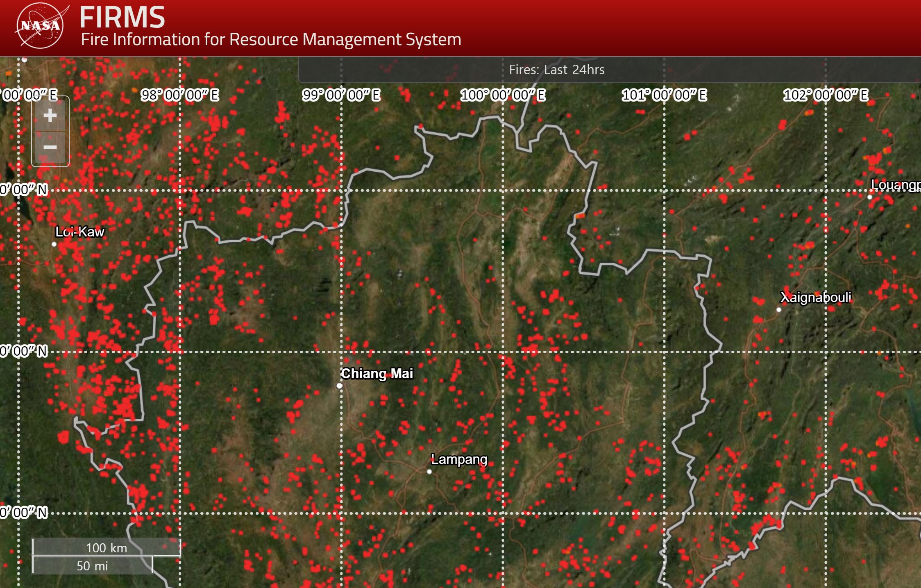
Task: Click the NASA logo in the header
Action: tap(41, 25)
